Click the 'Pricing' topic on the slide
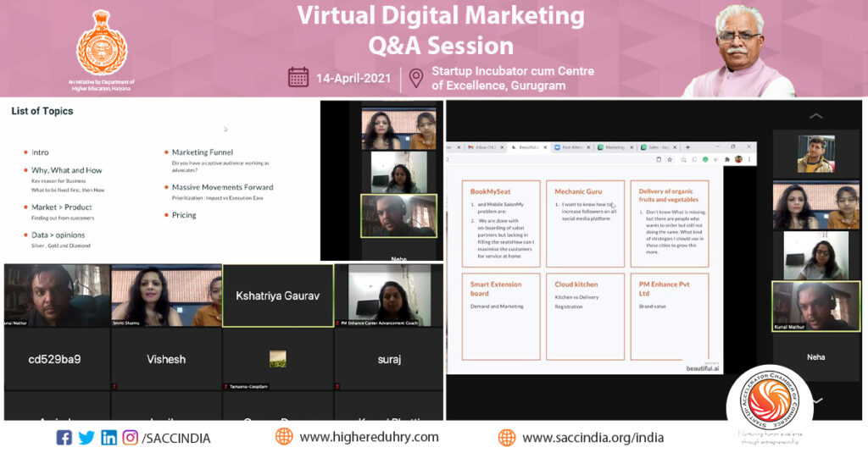 tap(184, 215)
